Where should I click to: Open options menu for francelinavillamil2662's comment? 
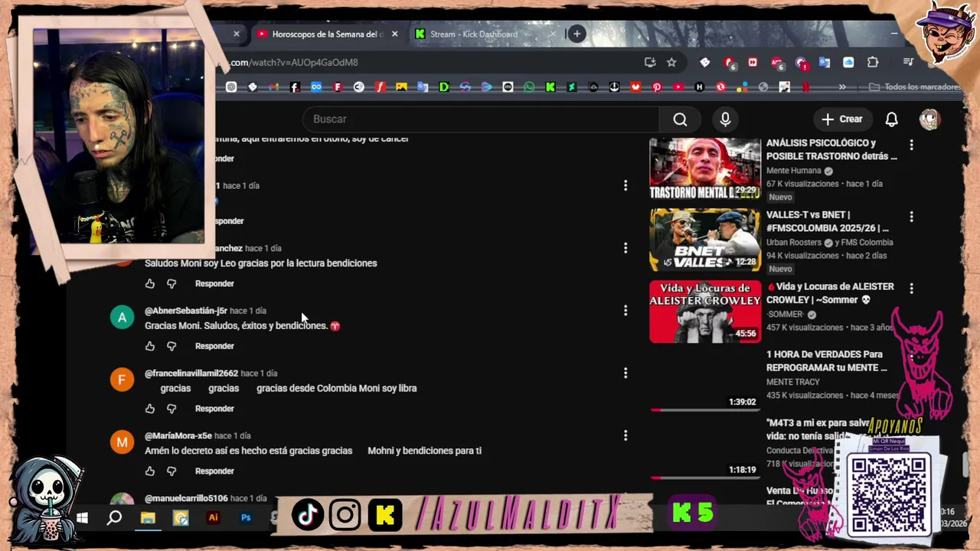[626, 373]
